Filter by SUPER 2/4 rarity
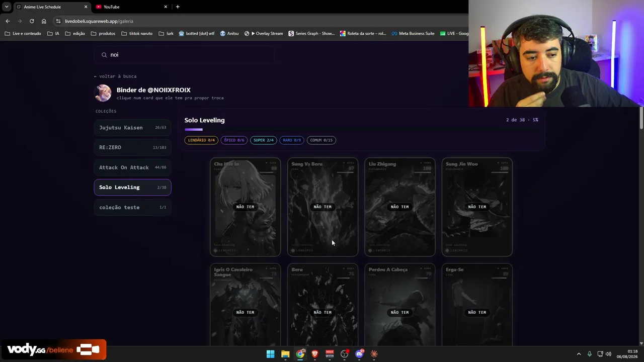This screenshot has height=362, width=644. tap(264, 140)
